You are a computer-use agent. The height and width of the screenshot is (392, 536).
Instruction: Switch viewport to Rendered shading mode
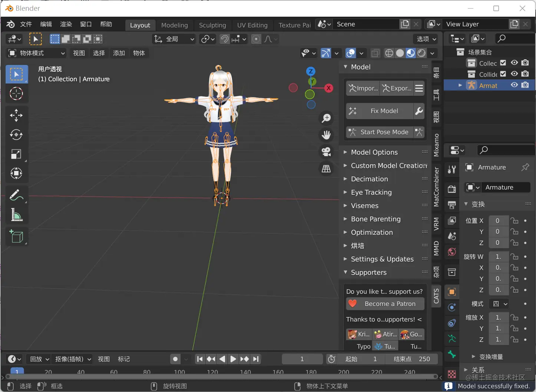421,53
